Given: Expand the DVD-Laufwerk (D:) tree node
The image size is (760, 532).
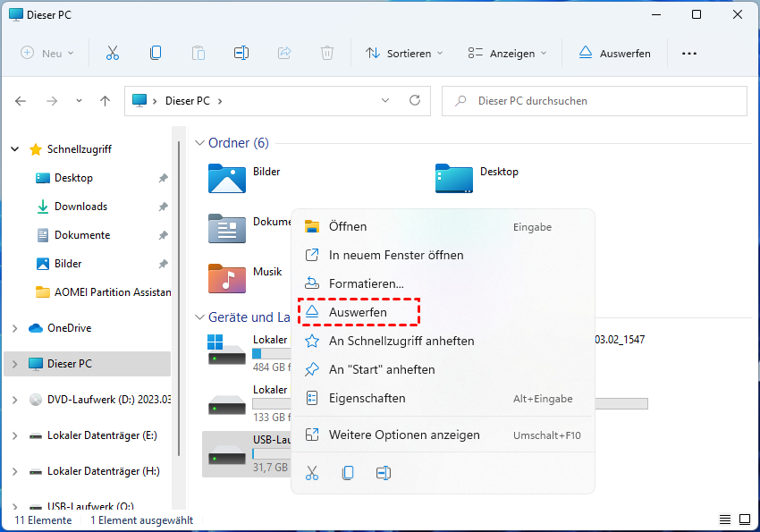Looking at the screenshot, I should (x=15, y=400).
